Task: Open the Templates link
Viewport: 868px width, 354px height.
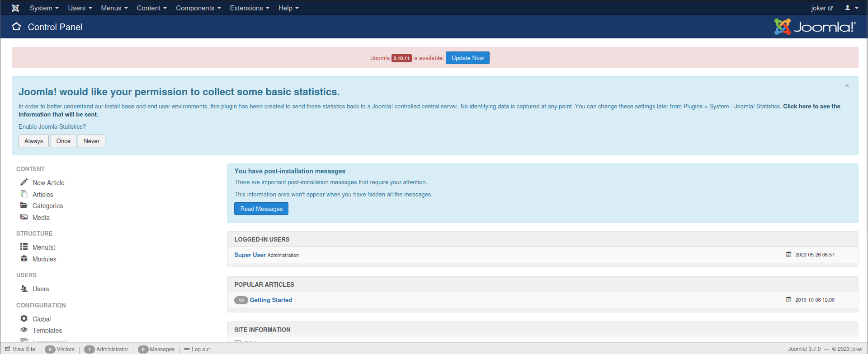Action: click(47, 331)
